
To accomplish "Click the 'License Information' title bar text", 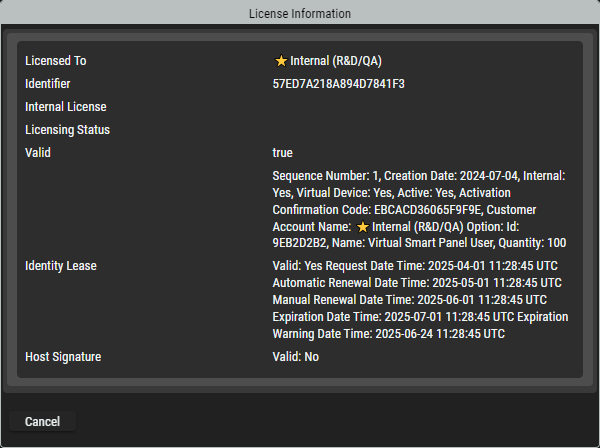I will (x=300, y=14).
